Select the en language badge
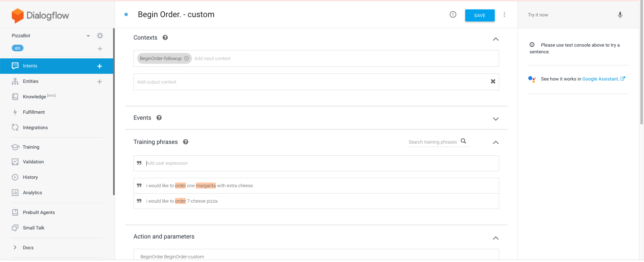Image resolution: width=644 pixels, height=262 pixels. (17, 48)
